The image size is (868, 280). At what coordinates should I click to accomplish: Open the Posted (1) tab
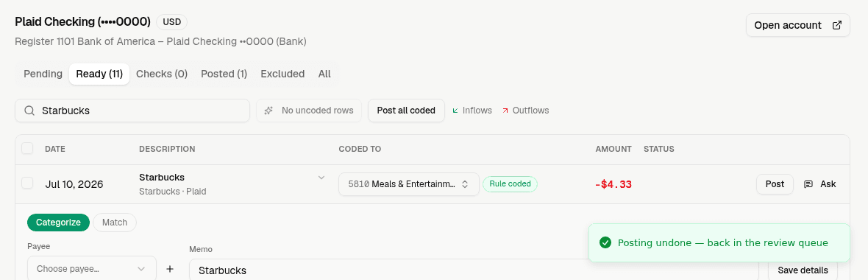[224, 74]
